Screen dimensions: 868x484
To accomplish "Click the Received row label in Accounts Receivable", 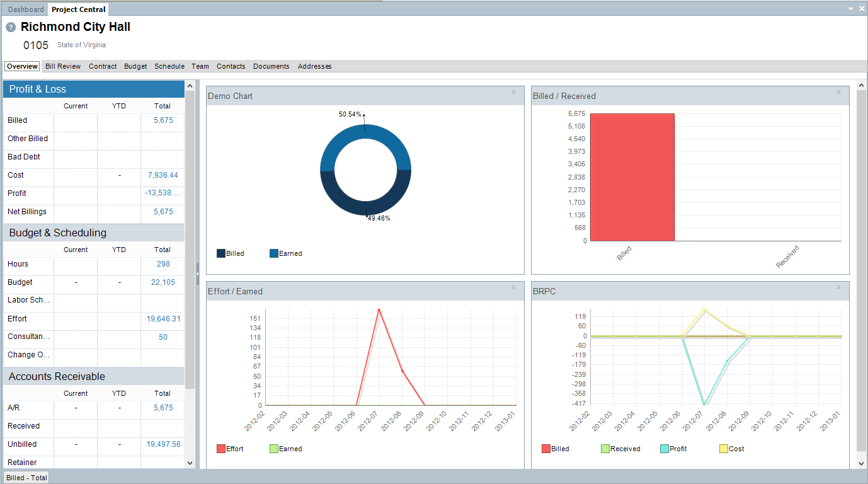I will (x=23, y=426).
